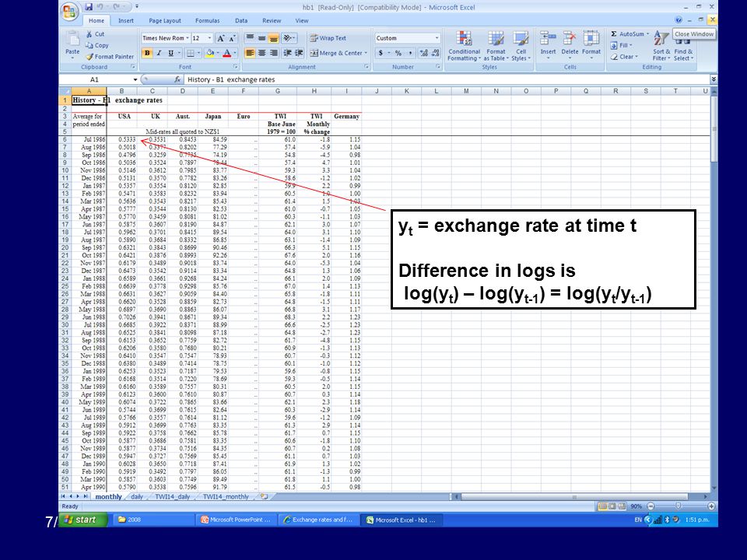Screen dimensions: 747x560
Task: Open the Name Box dropdown
Action: pos(135,79)
